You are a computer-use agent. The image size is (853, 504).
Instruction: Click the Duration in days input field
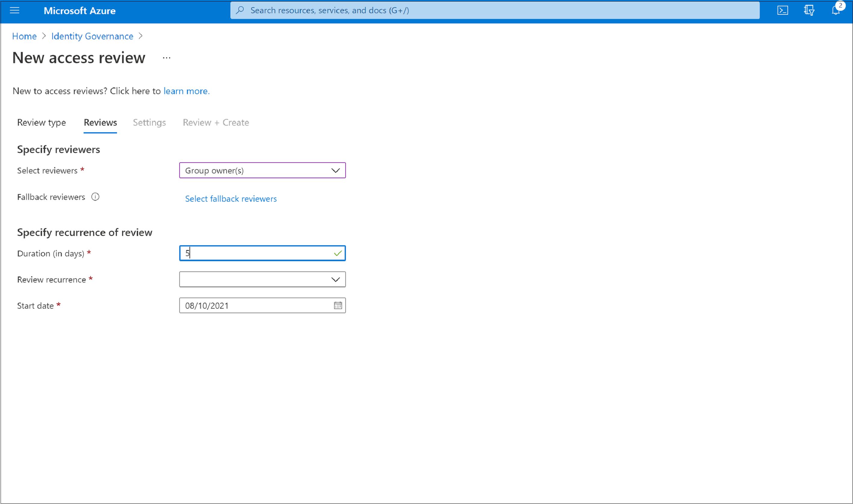tap(262, 252)
